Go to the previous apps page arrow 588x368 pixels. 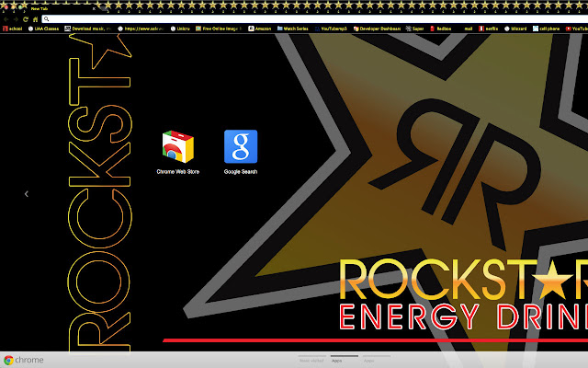[27, 194]
